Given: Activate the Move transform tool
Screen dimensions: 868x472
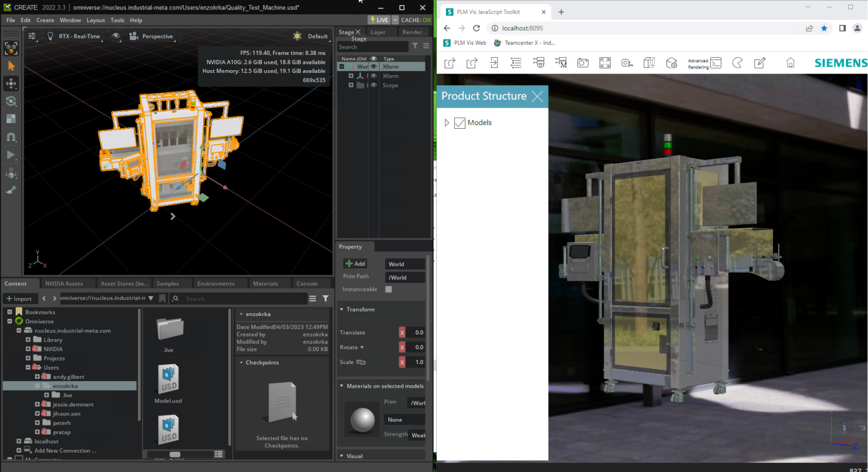Looking at the screenshot, I should point(11,84).
